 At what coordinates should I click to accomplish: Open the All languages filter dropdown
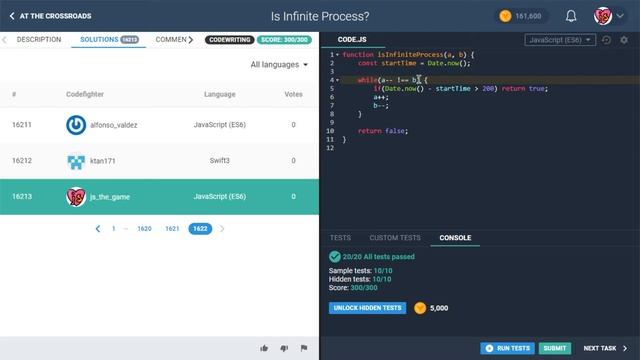click(x=279, y=64)
